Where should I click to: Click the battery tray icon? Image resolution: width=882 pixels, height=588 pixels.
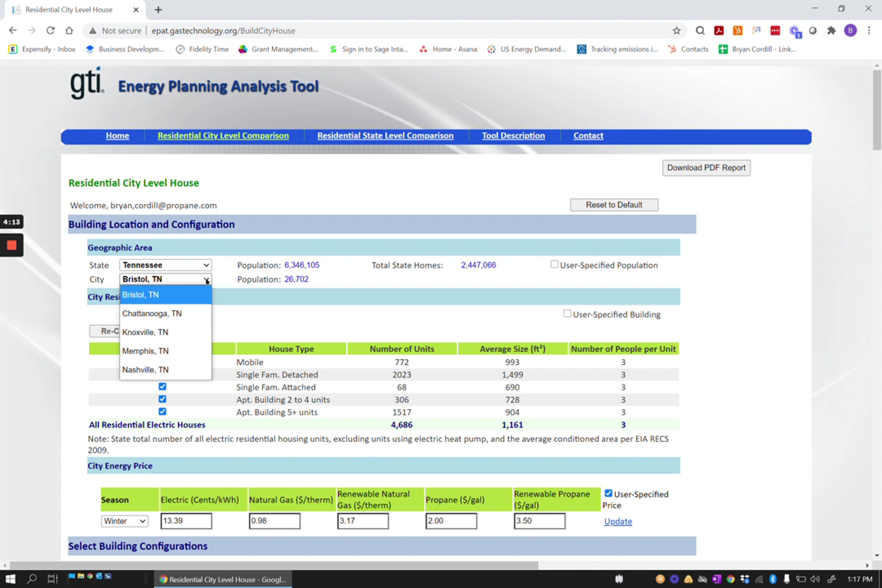pos(801,580)
